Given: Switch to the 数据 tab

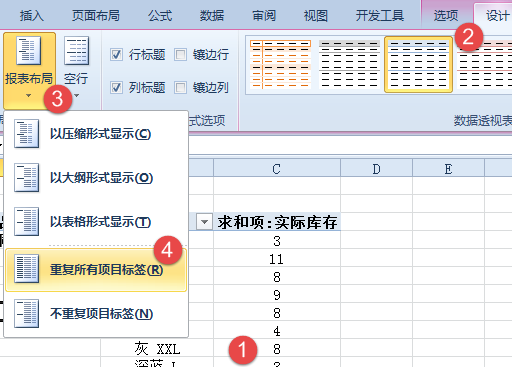Looking at the screenshot, I should [212, 16].
